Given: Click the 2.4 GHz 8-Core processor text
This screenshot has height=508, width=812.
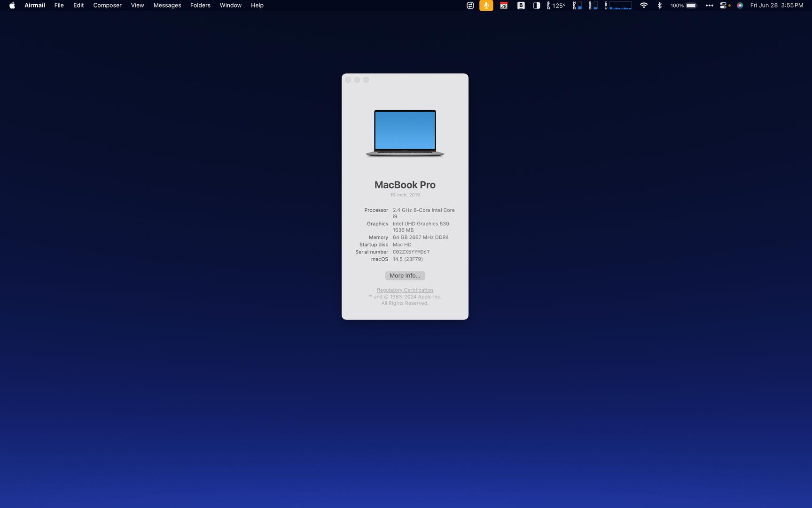Looking at the screenshot, I should pos(424,213).
